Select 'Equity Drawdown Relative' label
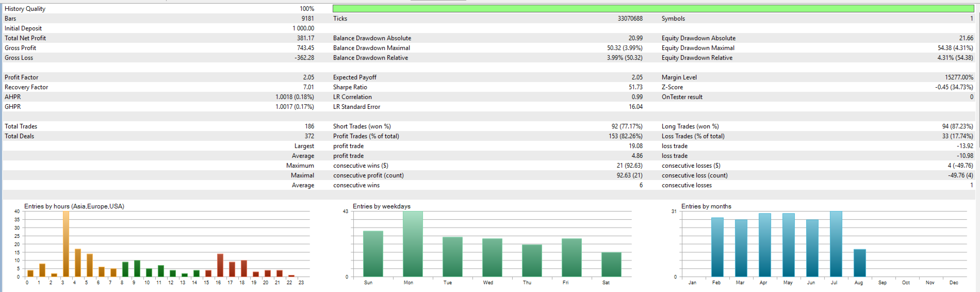 click(x=697, y=58)
